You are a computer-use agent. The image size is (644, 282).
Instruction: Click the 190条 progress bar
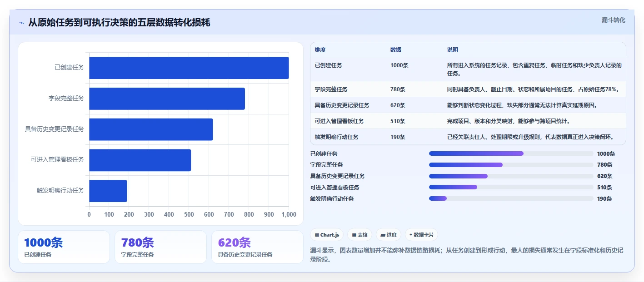(x=511, y=198)
